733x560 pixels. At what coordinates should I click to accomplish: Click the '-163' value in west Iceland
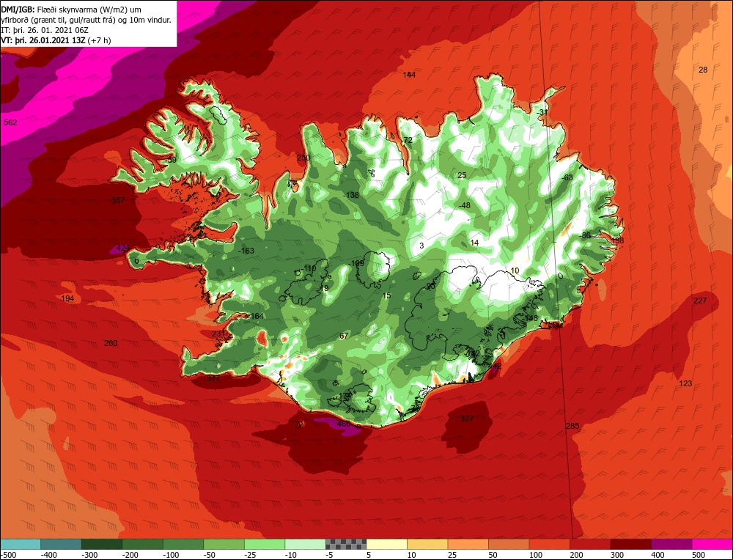pyautogui.click(x=246, y=251)
